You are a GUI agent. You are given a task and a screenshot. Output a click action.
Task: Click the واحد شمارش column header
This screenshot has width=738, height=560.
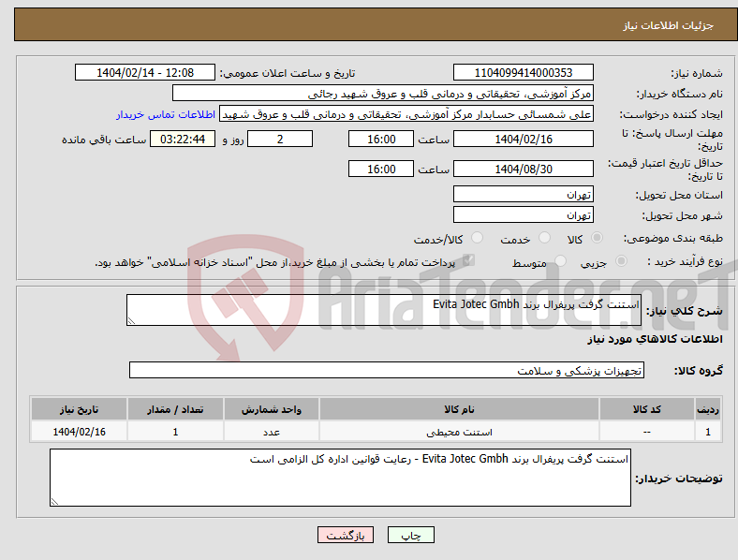click(x=272, y=409)
